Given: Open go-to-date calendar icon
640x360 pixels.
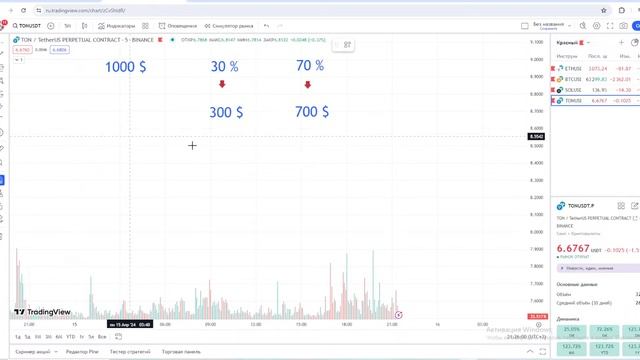Looking at the screenshot, I should point(118,337).
